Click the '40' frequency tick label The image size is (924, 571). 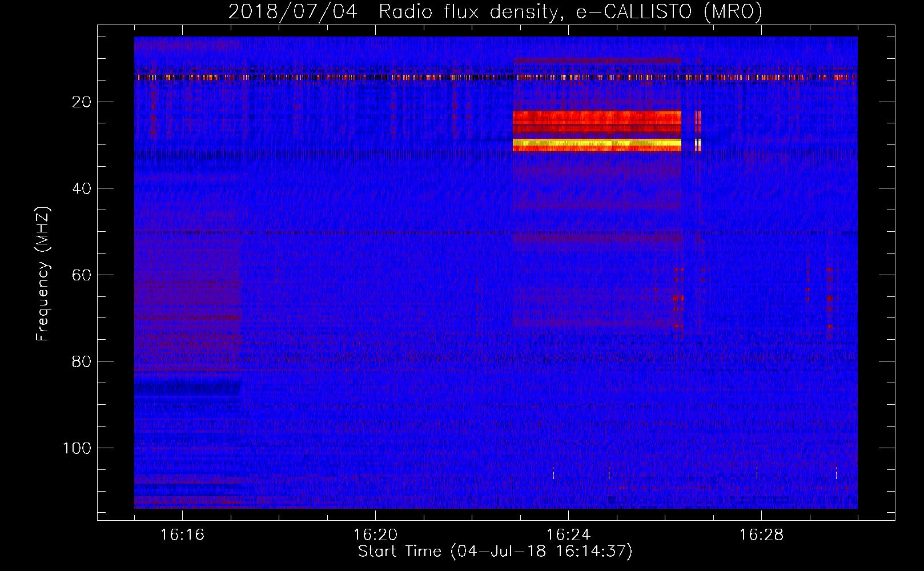(x=82, y=188)
